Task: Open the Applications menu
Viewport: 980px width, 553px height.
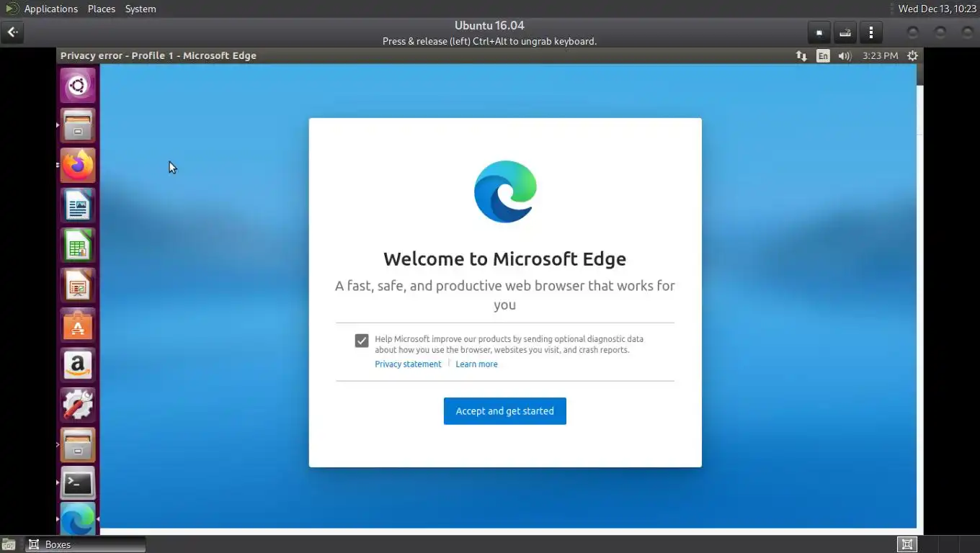Action: tap(50, 9)
